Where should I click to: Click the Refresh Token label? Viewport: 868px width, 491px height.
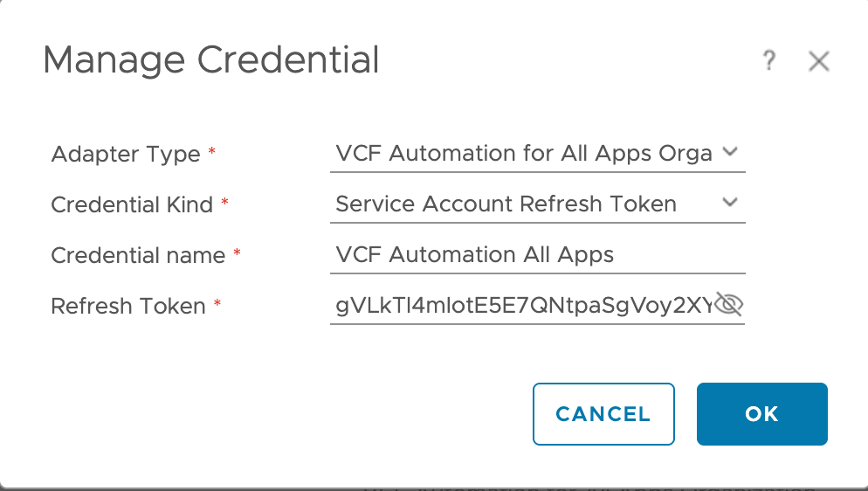(128, 307)
